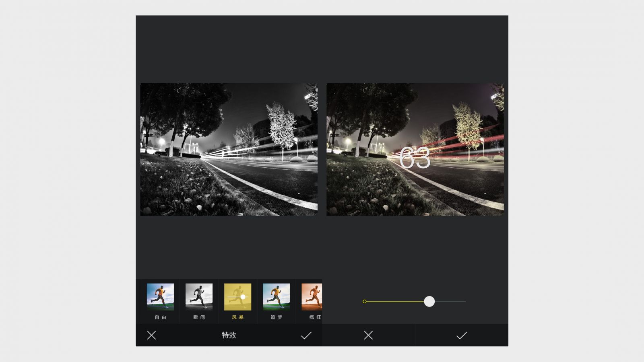Click the 风暴 filter label
Image resolution: width=644 pixels, height=362 pixels.
(238, 317)
